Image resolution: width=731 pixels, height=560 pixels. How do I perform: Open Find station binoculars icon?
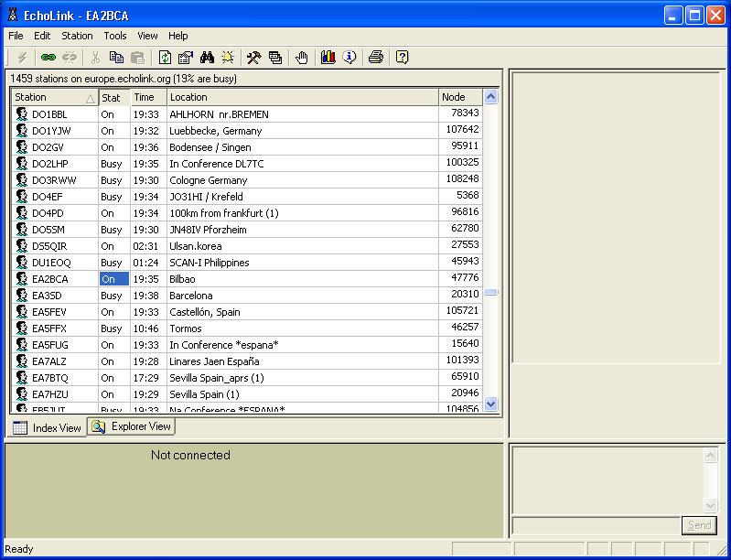coord(206,58)
